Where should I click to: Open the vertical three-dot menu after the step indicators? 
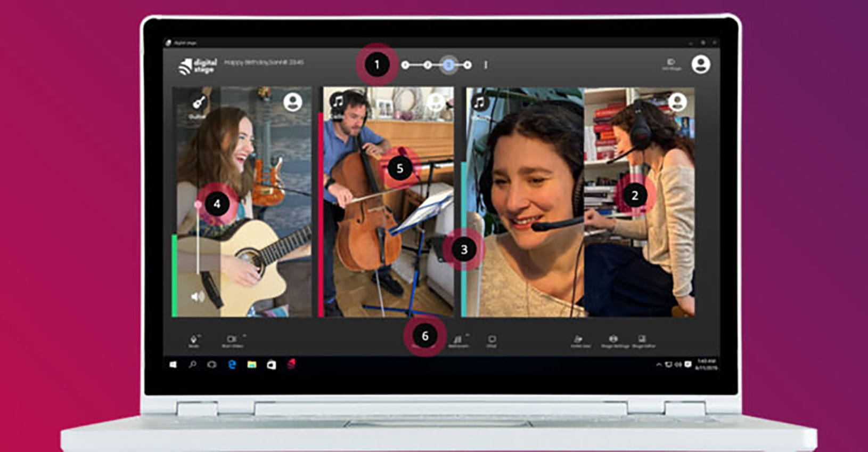click(486, 65)
